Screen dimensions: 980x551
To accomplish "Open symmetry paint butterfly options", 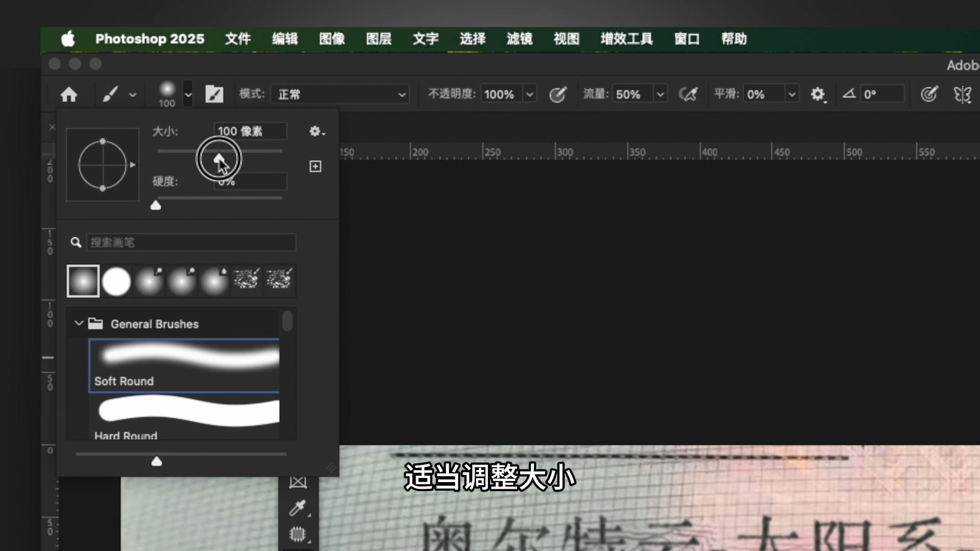I will pyautogui.click(x=962, y=94).
